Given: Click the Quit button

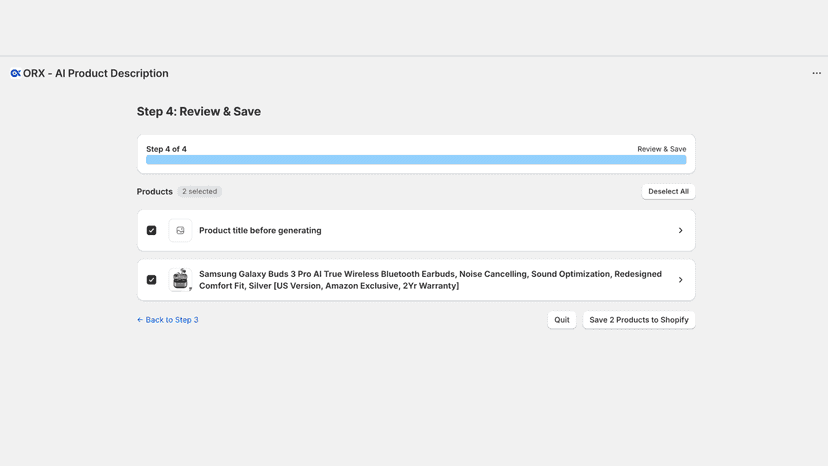Looking at the screenshot, I should click(x=561, y=320).
